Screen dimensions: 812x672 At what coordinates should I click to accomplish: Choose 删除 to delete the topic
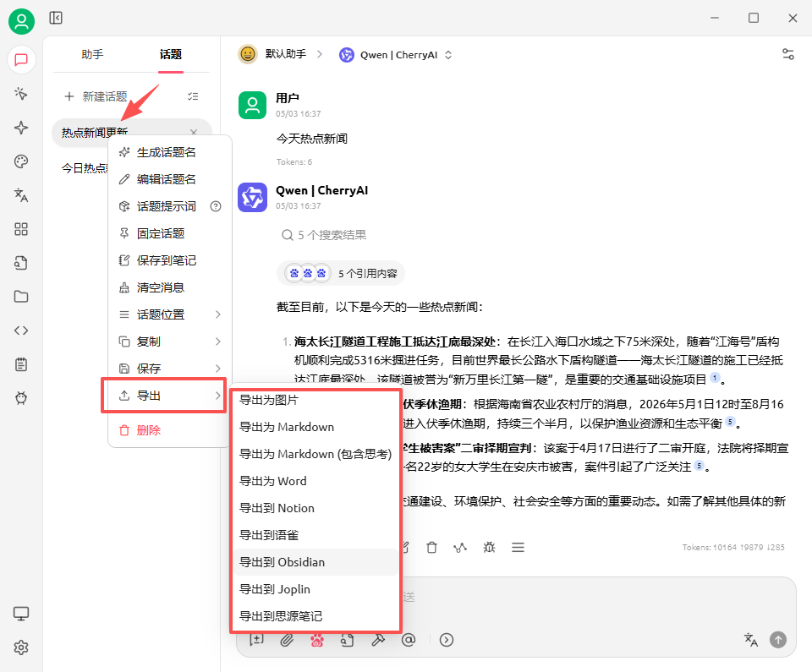[170, 430]
